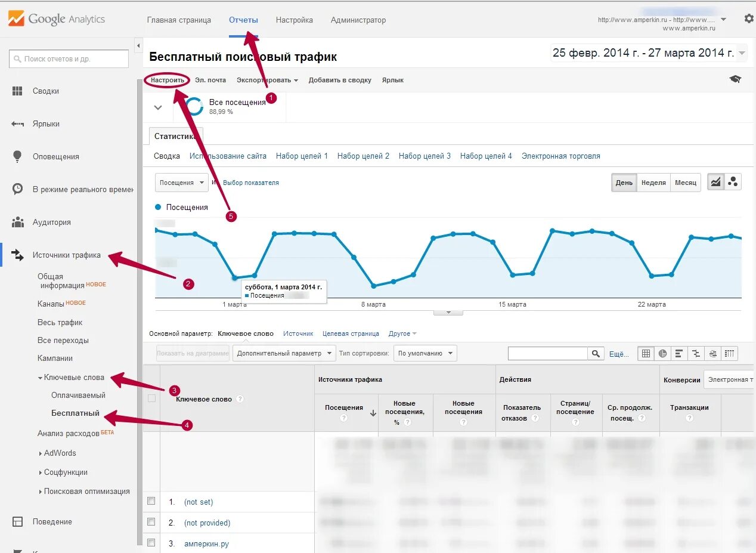Screen dimensions: 756x553
Task: Click help icon under Посещения column
Action: click(343, 418)
